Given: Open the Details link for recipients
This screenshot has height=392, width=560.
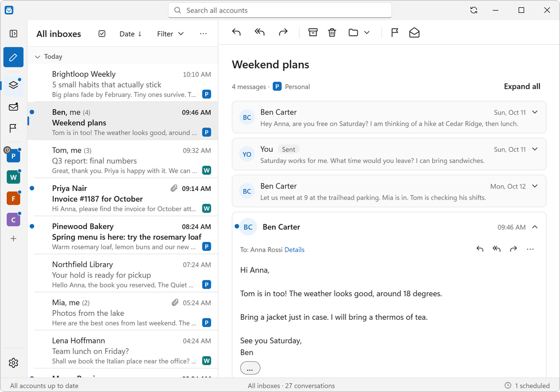Looking at the screenshot, I should (295, 250).
